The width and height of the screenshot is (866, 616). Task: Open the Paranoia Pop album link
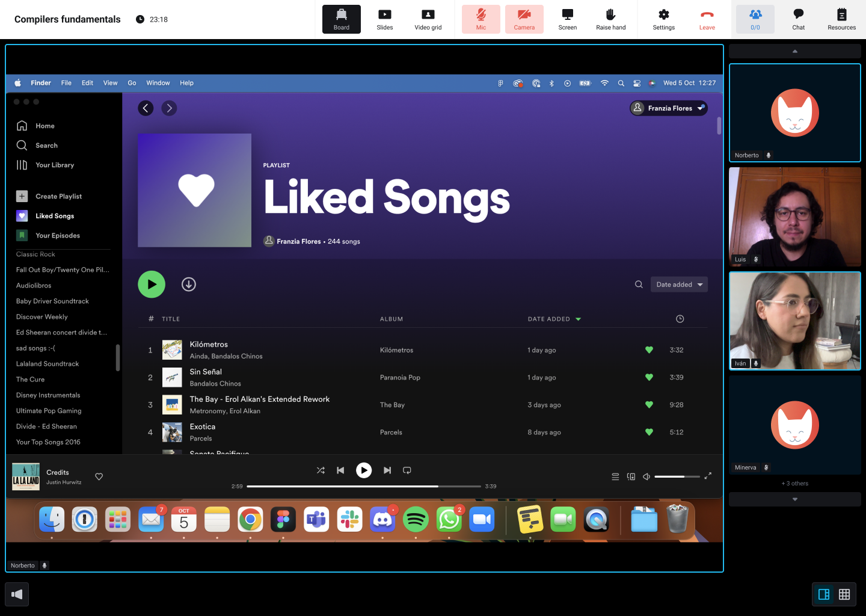pyautogui.click(x=400, y=378)
